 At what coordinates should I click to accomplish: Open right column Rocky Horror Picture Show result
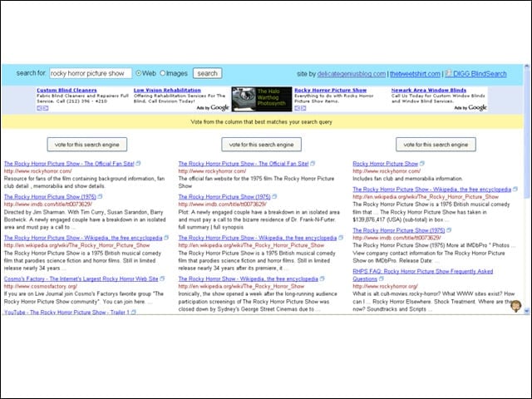point(386,164)
